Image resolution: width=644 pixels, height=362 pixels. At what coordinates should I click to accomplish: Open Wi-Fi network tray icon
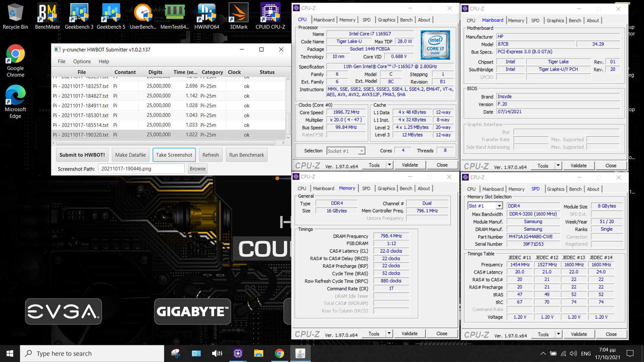click(563, 354)
